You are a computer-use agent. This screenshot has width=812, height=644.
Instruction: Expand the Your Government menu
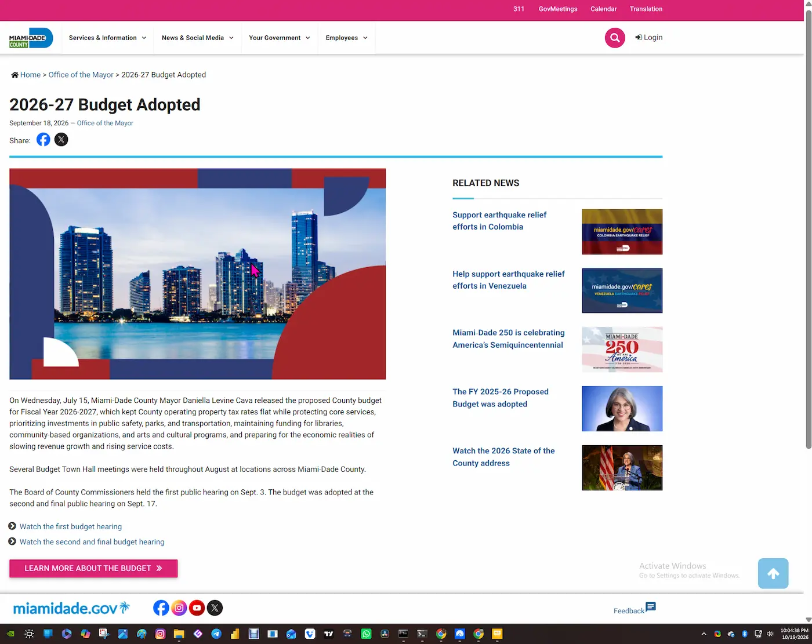tap(280, 38)
